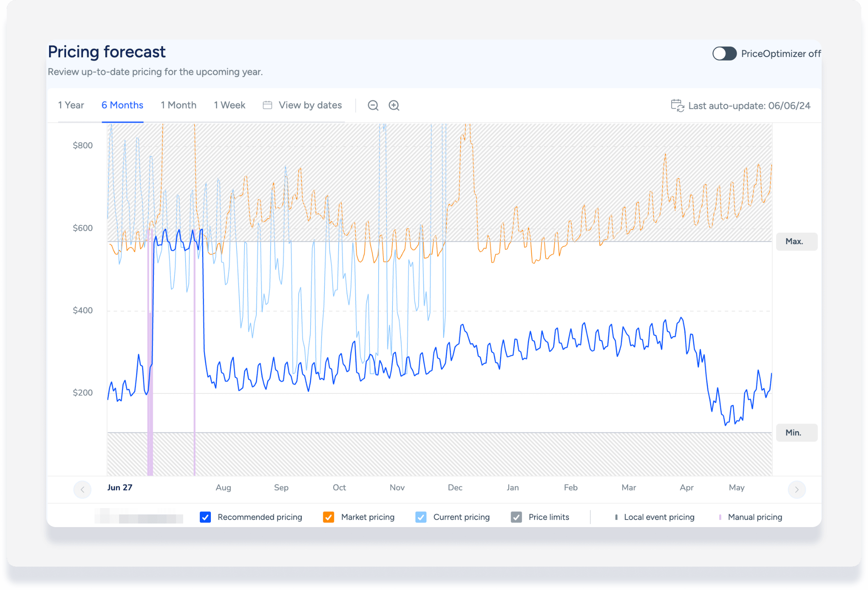Go to previous period with left arrow
Viewport: 868px width, 590px height.
(x=82, y=489)
